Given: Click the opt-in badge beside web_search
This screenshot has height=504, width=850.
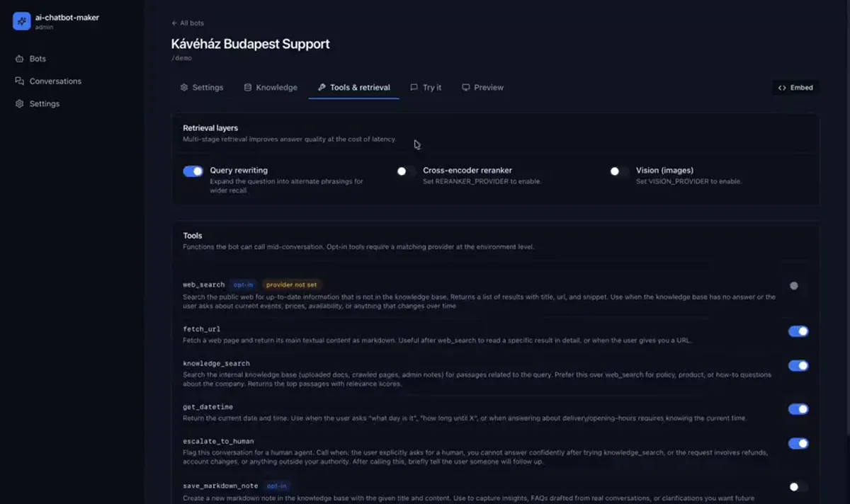Looking at the screenshot, I should click(243, 285).
